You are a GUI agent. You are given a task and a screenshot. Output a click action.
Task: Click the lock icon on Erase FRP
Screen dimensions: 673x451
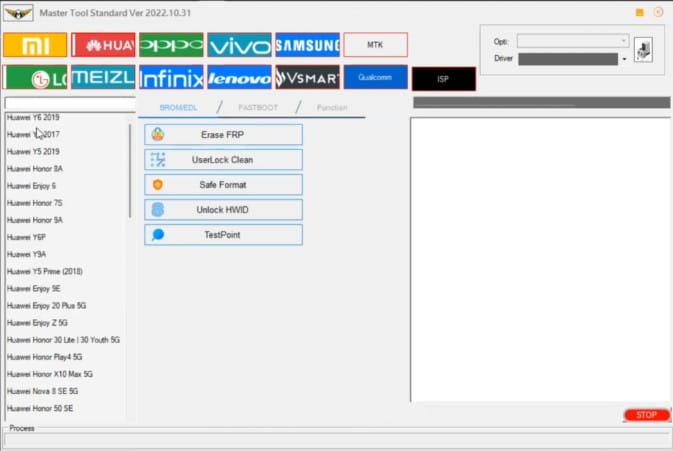pos(158,134)
